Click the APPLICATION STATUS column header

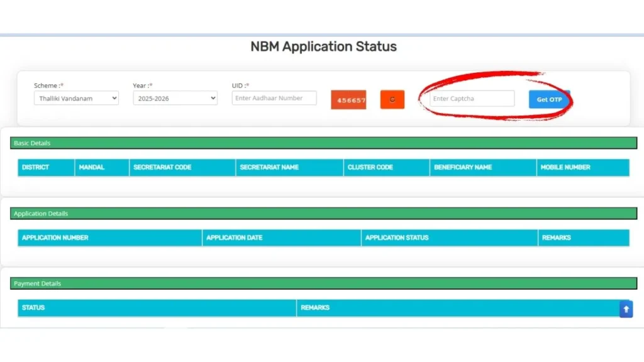(x=449, y=238)
